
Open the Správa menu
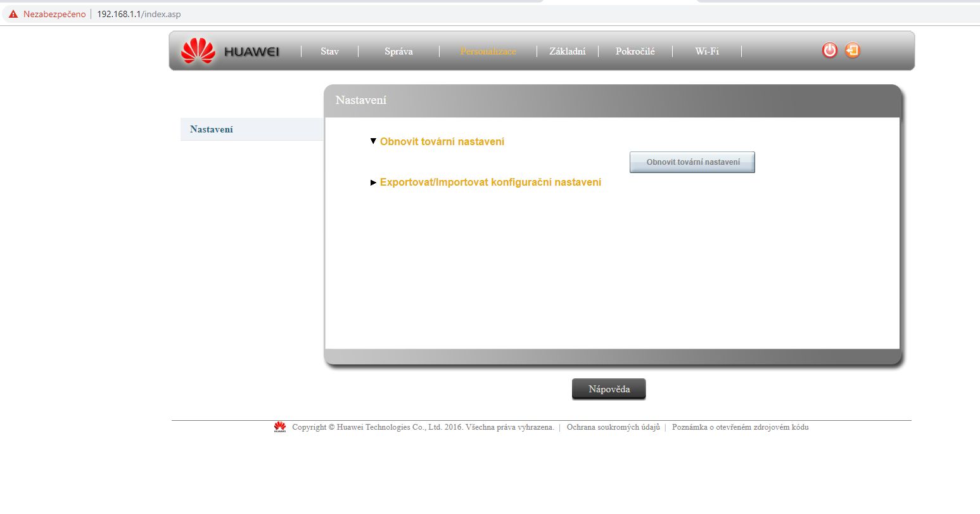click(398, 51)
